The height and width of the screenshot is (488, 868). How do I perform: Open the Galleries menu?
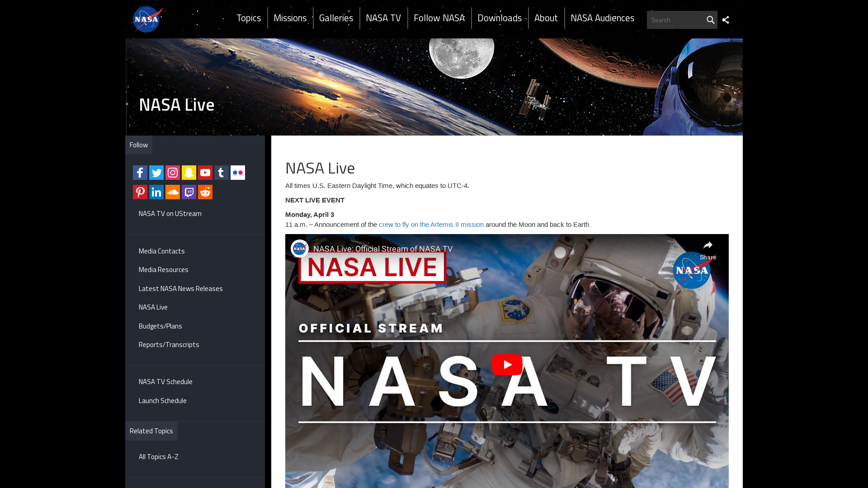(336, 18)
